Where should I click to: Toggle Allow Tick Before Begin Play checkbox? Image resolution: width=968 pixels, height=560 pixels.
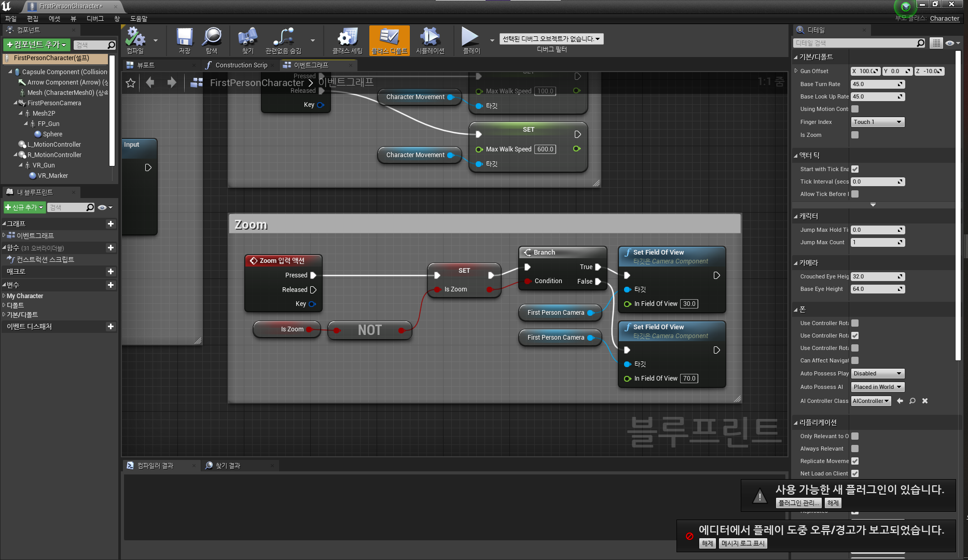855,194
